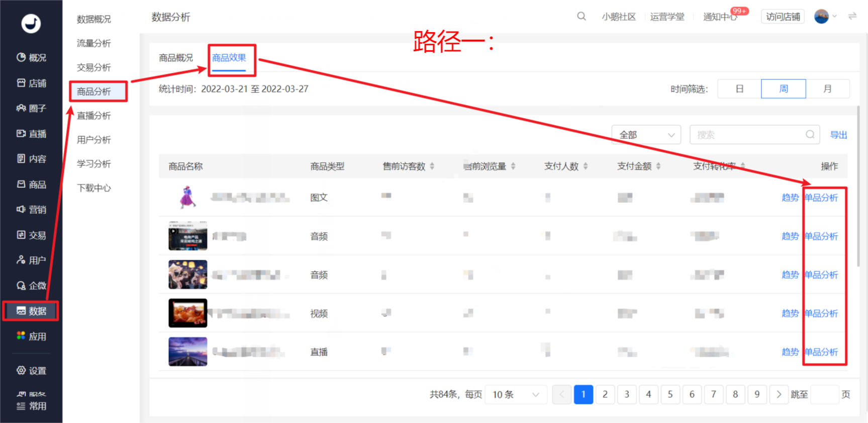
Task: Open 用户分析 submenu item
Action: [x=94, y=140]
